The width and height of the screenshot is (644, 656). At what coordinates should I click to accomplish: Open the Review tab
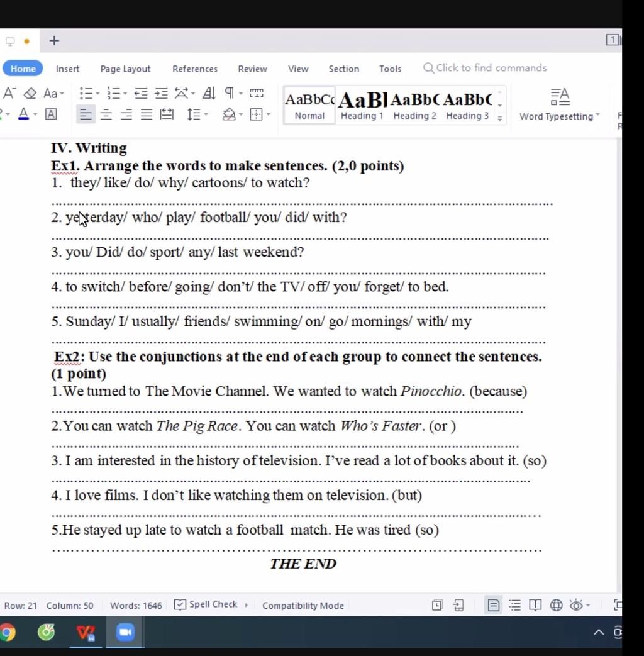(x=252, y=69)
